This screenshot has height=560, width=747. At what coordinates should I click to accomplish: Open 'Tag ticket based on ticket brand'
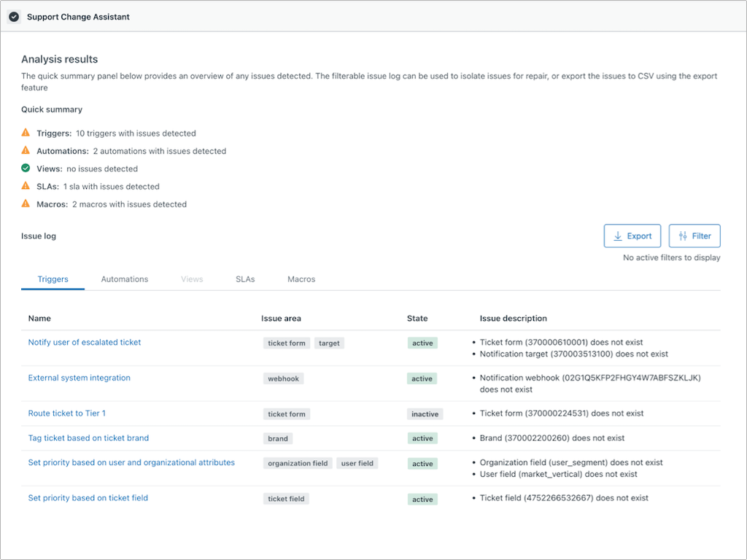coord(88,438)
